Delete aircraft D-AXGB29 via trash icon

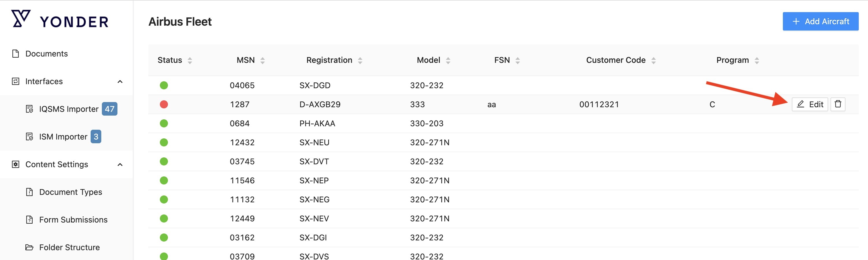tap(838, 104)
